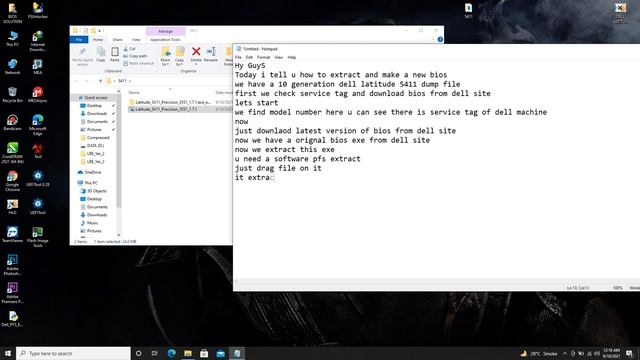Open BIOS SOLUTION folder on desktop
640x360 pixels.
coord(12,12)
